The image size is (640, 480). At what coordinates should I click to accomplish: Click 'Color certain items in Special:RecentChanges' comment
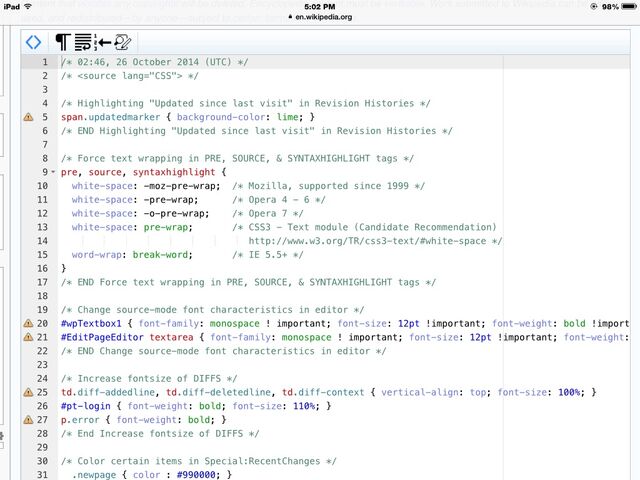point(198,461)
